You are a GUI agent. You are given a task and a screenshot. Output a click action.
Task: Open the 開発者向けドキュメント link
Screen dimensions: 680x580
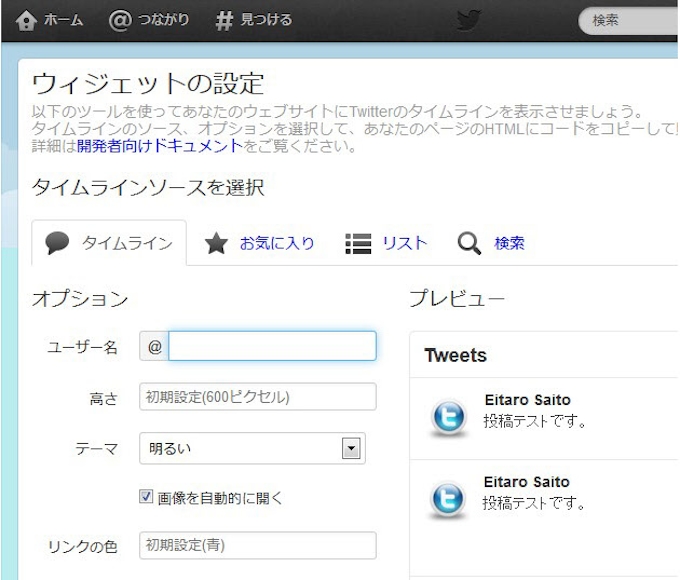(x=159, y=146)
